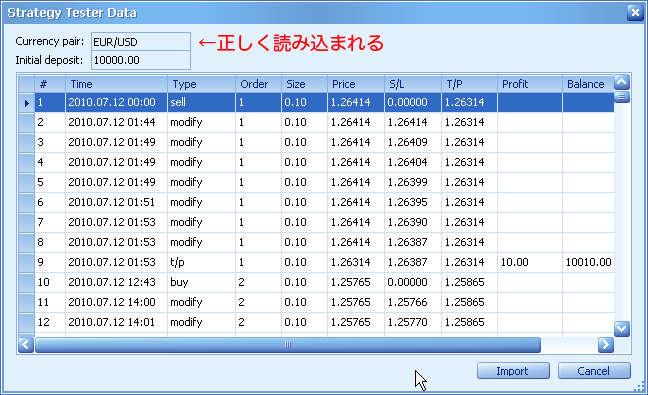
Task: Sort by the Type column header
Action: [202, 84]
